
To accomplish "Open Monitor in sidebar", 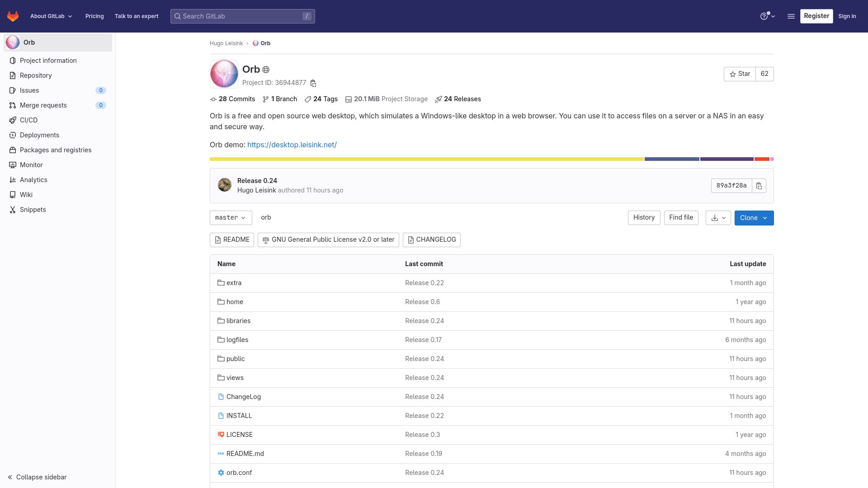I will coord(58,165).
